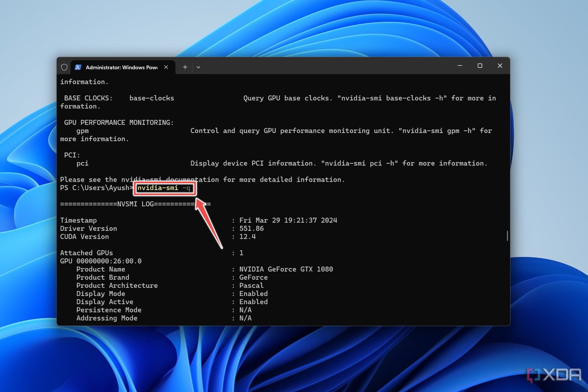This screenshot has height=392, width=588.
Task: Click the terminal vertical scrollbar thumb
Action: tap(507, 236)
